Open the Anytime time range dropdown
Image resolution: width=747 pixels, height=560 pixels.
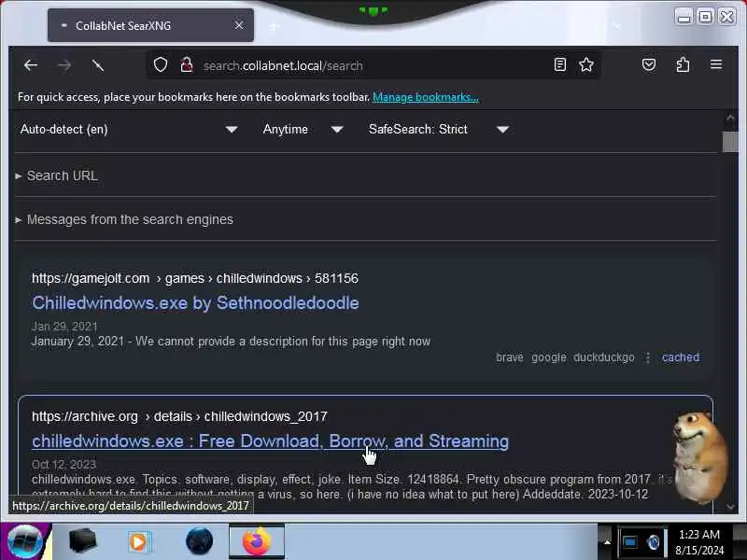click(x=303, y=130)
